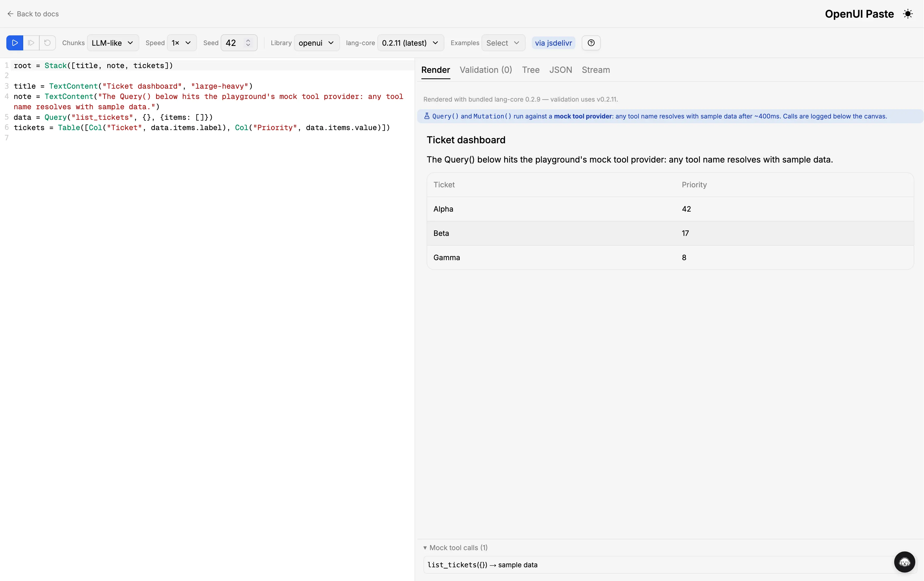Screen dimensions: 924x581
Task: Click the Play stream button
Action: (x=15, y=43)
